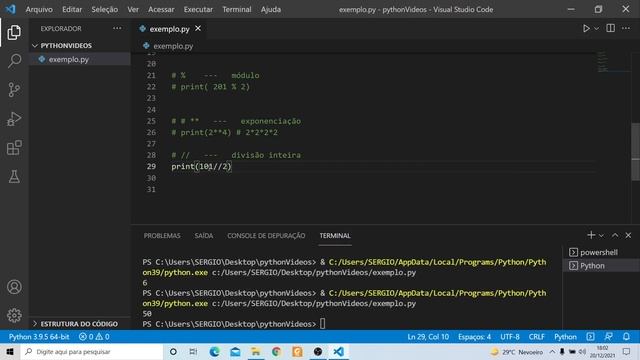Screen dimensions: 640x360
Task: Create a new terminal with plus icon
Action: point(591,235)
